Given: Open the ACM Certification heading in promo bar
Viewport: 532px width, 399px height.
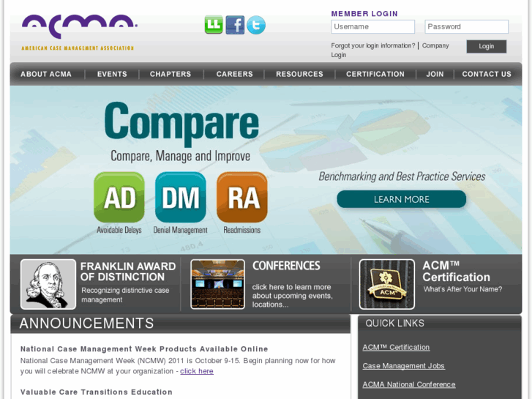Looking at the screenshot, I should [x=457, y=272].
